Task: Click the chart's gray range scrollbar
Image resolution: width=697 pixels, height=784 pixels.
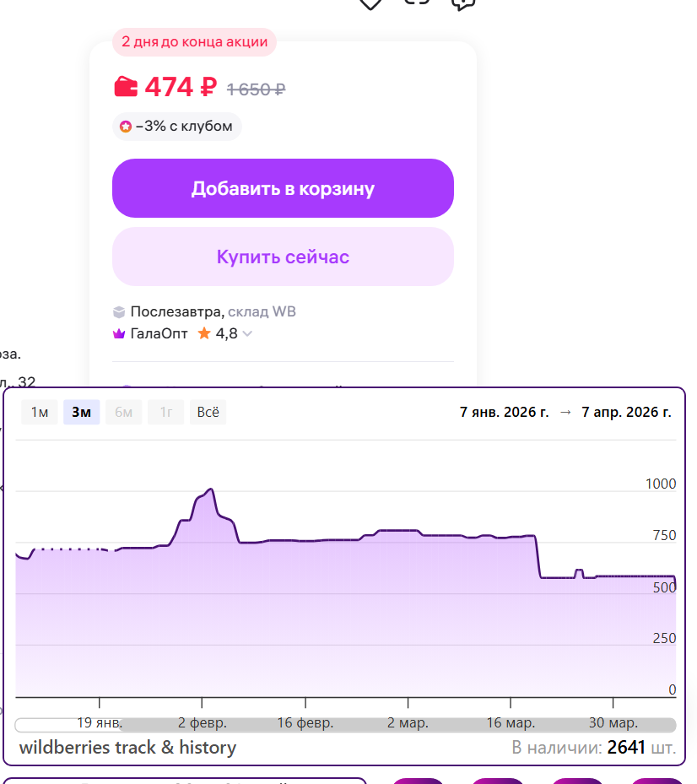Action: point(397,725)
